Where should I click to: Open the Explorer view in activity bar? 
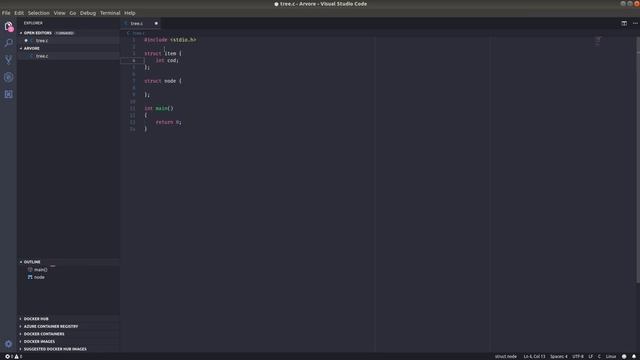(x=9, y=27)
